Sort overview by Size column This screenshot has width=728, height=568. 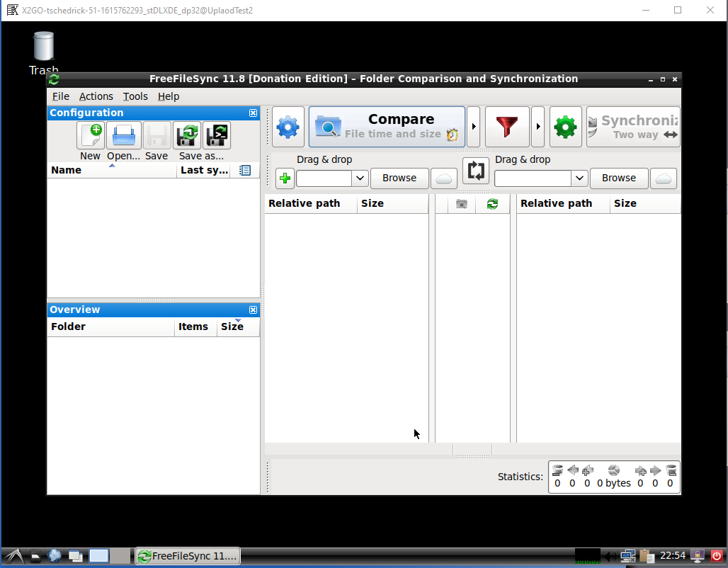(238, 327)
